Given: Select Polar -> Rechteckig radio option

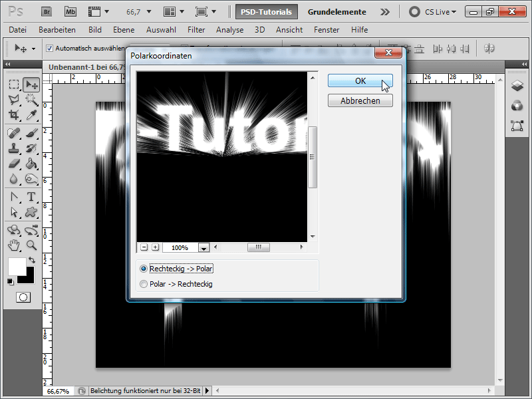Looking at the screenshot, I should coord(144,284).
